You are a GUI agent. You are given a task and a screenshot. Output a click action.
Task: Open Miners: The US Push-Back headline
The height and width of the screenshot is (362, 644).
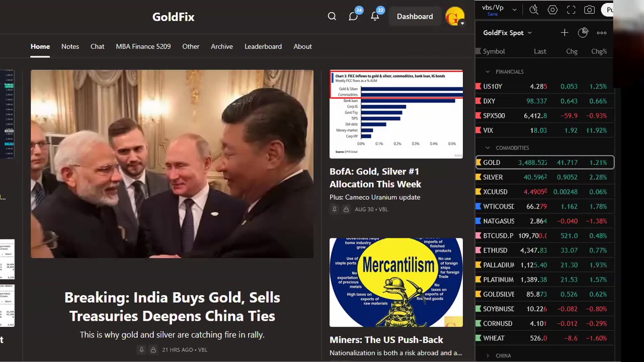tap(386, 340)
